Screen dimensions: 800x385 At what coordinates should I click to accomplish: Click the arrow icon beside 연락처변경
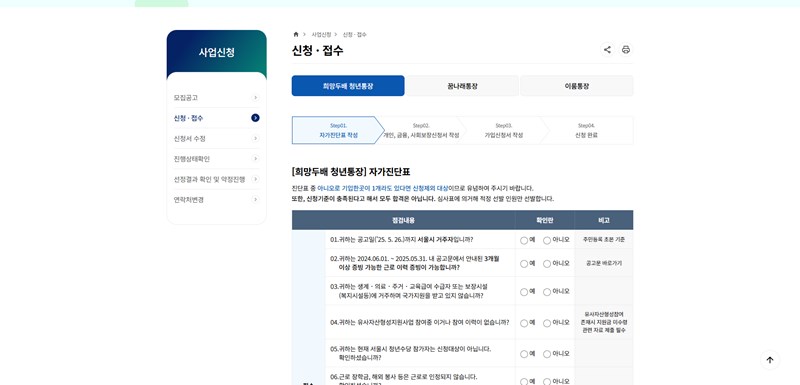click(x=255, y=199)
